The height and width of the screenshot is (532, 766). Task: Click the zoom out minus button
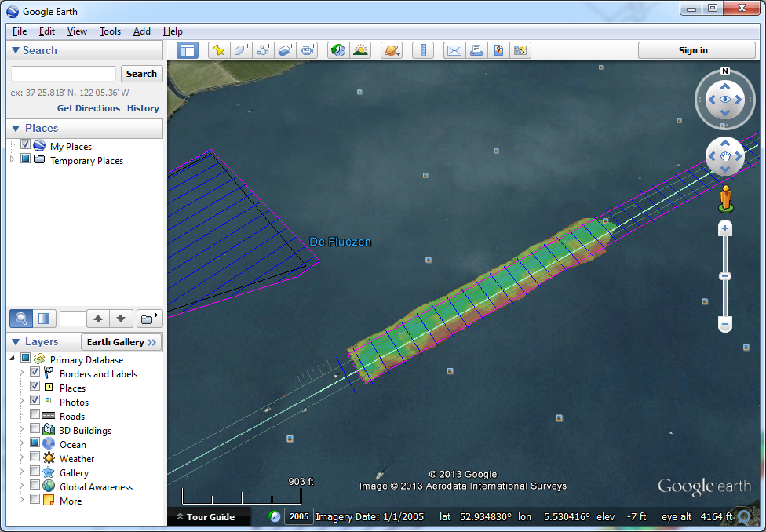click(x=725, y=324)
